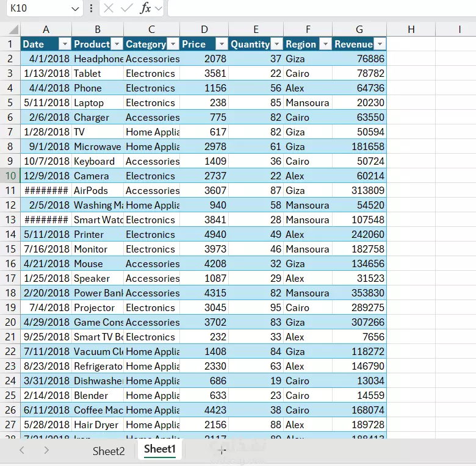Click the Power Bank revenue cell 353830
Image resolution: width=476 pixels, height=466 pixels.
[x=359, y=293]
